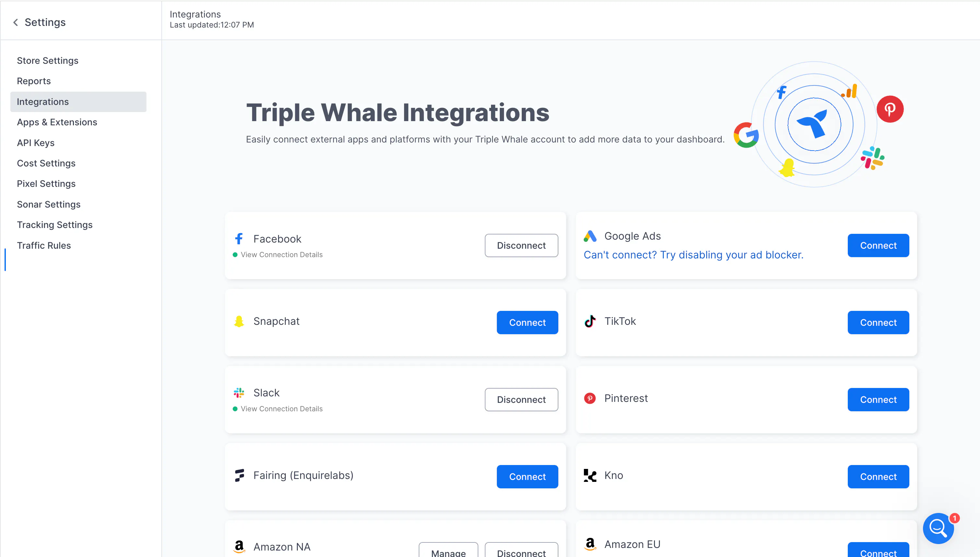Click the Google Ads card name label

[x=632, y=236]
